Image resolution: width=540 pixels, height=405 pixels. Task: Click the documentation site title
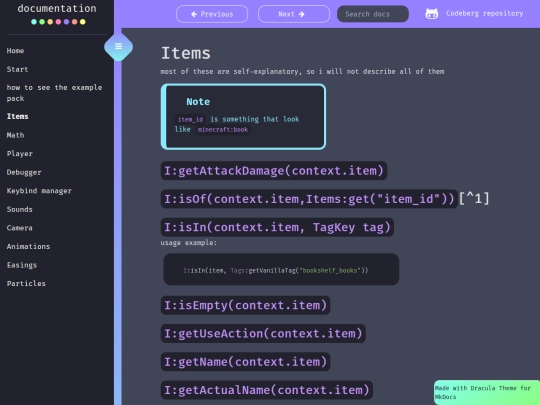[57, 9]
